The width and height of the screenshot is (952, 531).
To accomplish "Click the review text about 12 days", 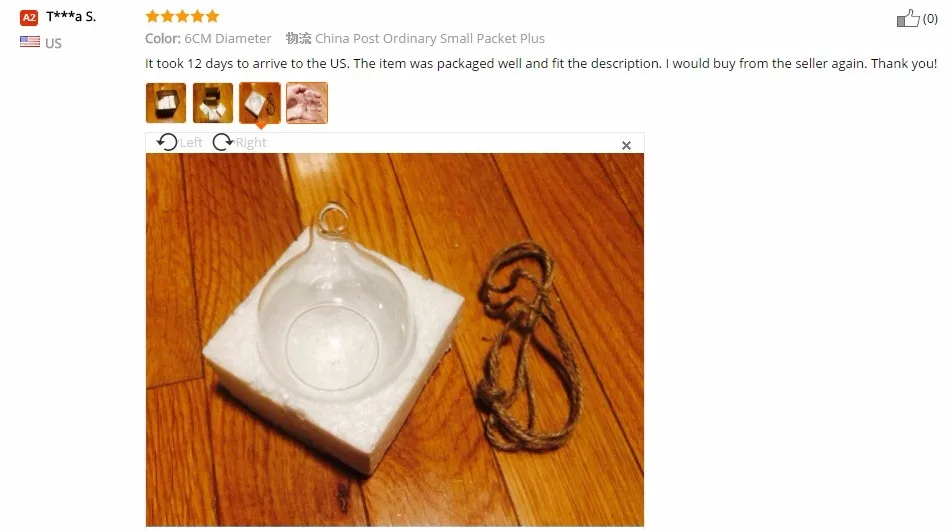I will click(540, 64).
